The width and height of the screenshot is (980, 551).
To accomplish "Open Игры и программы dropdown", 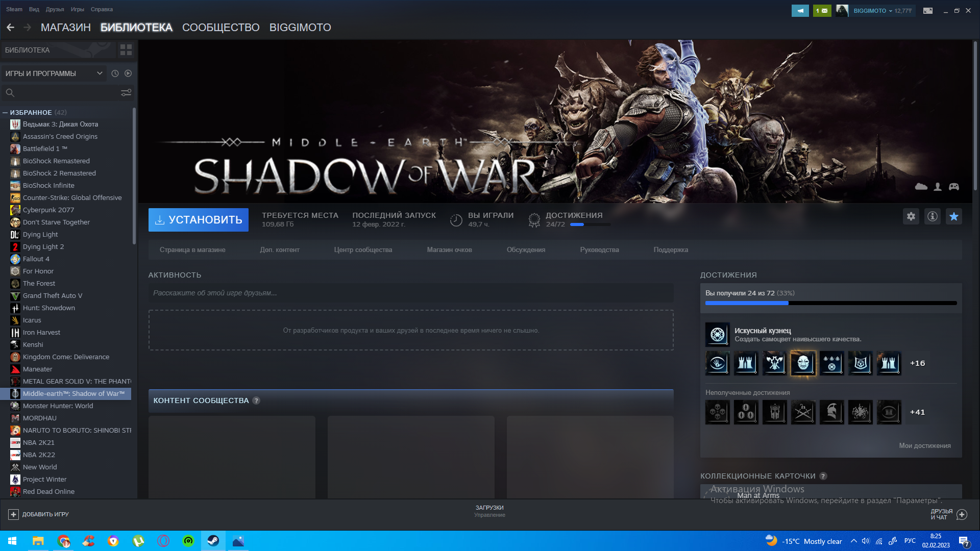I will click(54, 73).
